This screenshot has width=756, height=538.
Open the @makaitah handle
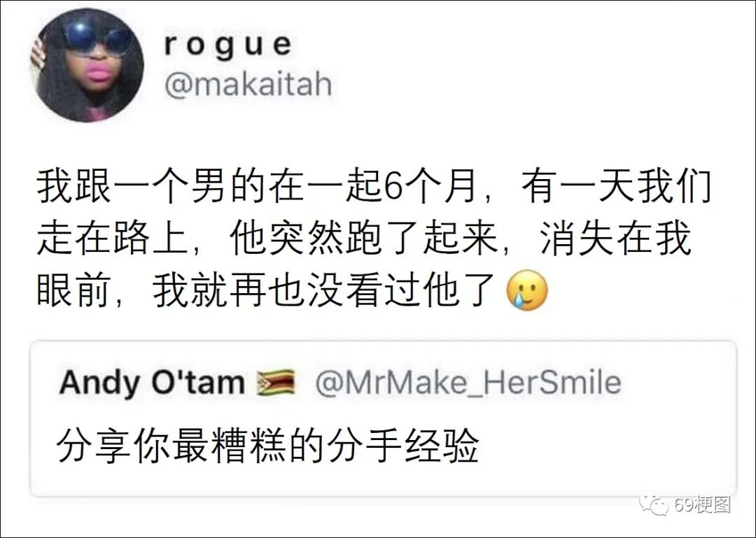tap(248, 85)
